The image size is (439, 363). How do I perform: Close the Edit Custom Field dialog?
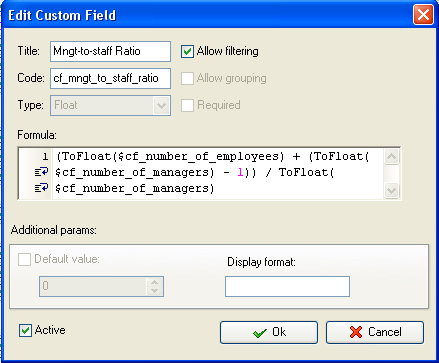pyautogui.click(x=423, y=15)
